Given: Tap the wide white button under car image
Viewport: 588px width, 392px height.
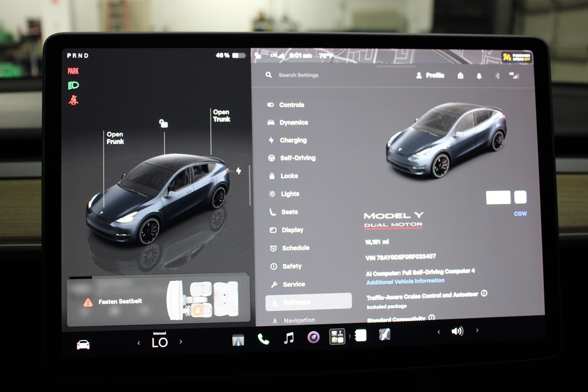Looking at the screenshot, I should (x=498, y=197).
